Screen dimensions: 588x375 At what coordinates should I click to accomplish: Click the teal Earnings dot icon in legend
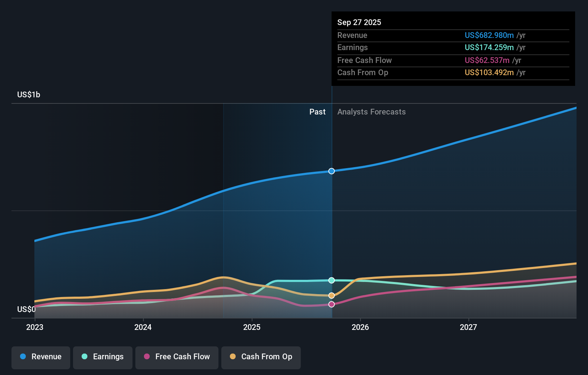pos(84,357)
